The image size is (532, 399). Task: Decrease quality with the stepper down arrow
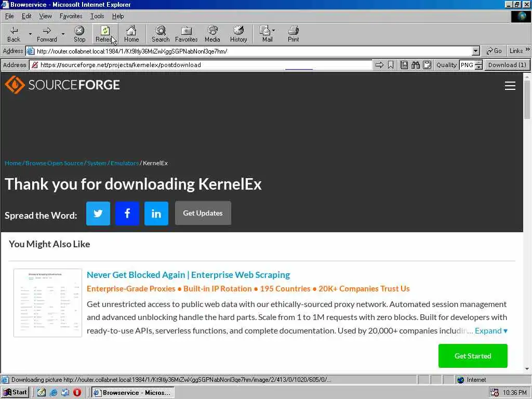pos(478,67)
